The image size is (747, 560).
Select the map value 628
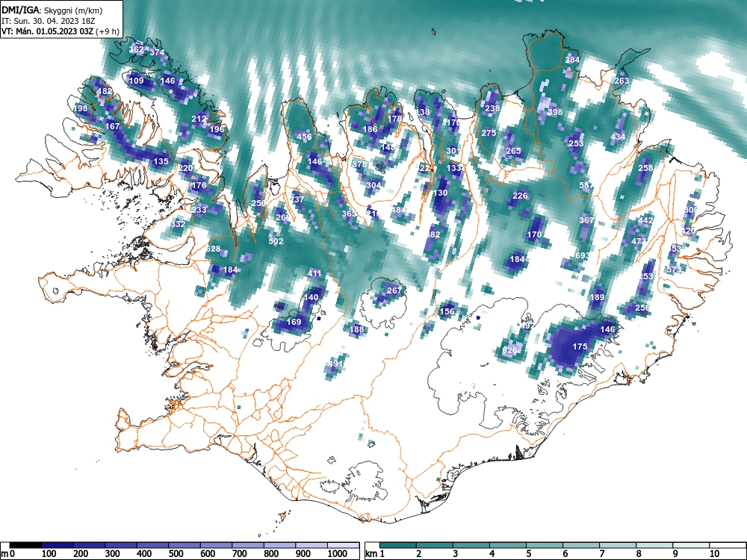click(213, 249)
